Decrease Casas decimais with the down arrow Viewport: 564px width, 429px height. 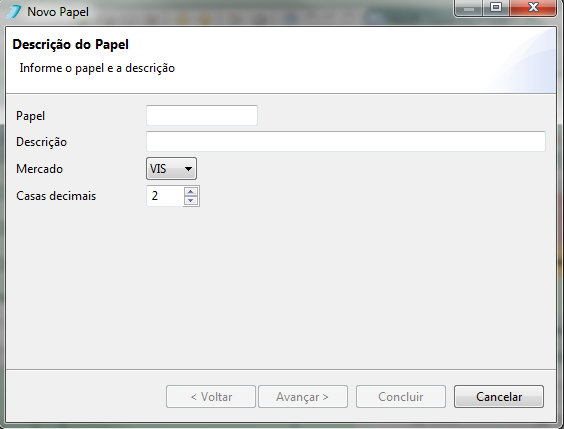(x=191, y=201)
